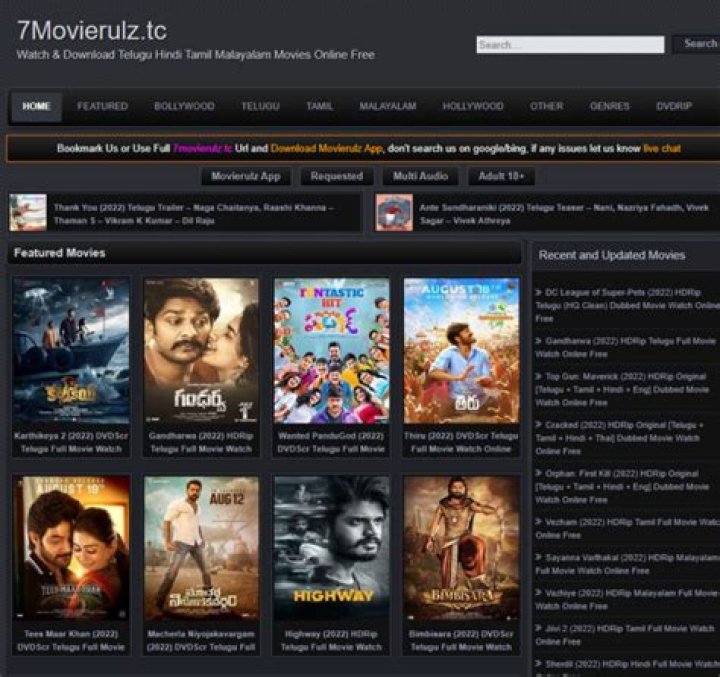720x677 pixels.
Task: Open the Tees Maar Khan poster
Action: coord(71,548)
